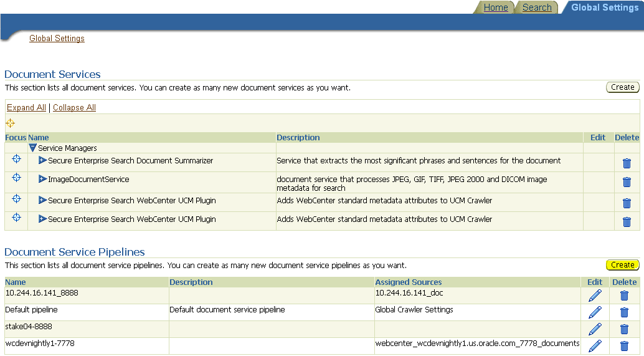Edit the 10.244.16.141_8888 pipeline

click(595, 296)
